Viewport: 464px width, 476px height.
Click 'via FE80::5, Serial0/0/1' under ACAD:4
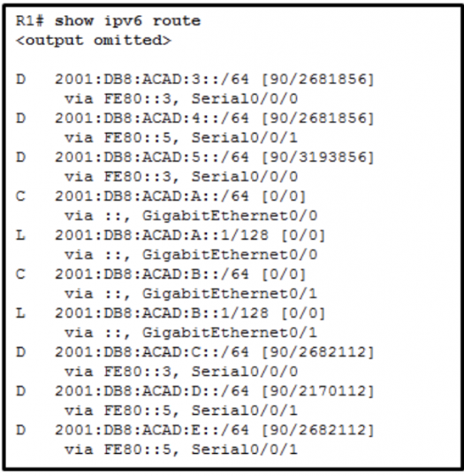[x=181, y=138]
